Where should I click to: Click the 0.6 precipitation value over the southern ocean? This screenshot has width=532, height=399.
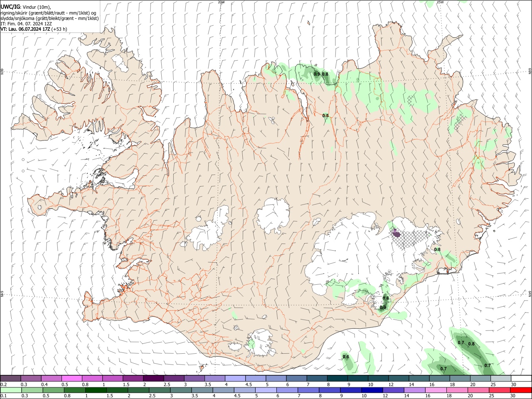pyautogui.click(x=345, y=357)
